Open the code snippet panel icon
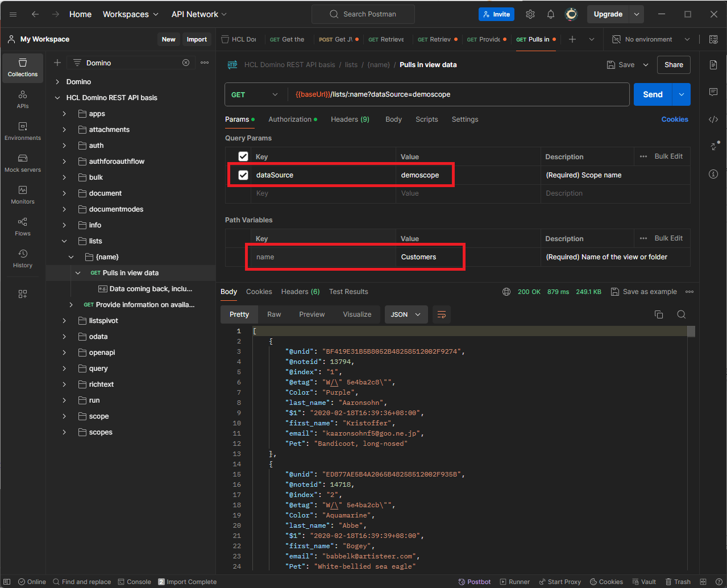The width and height of the screenshot is (727, 588). click(713, 119)
